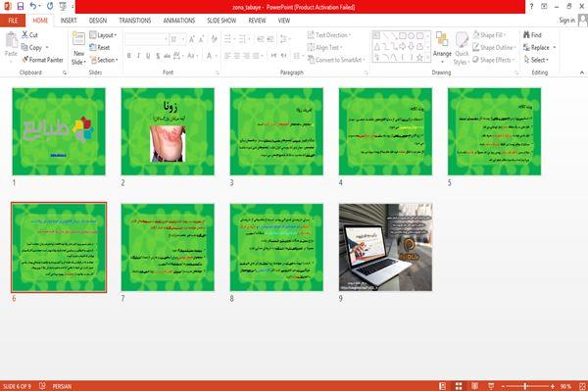This screenshot has height=391, width=588.
Task: Toggle Bold formatting
Action: point(129,56)
